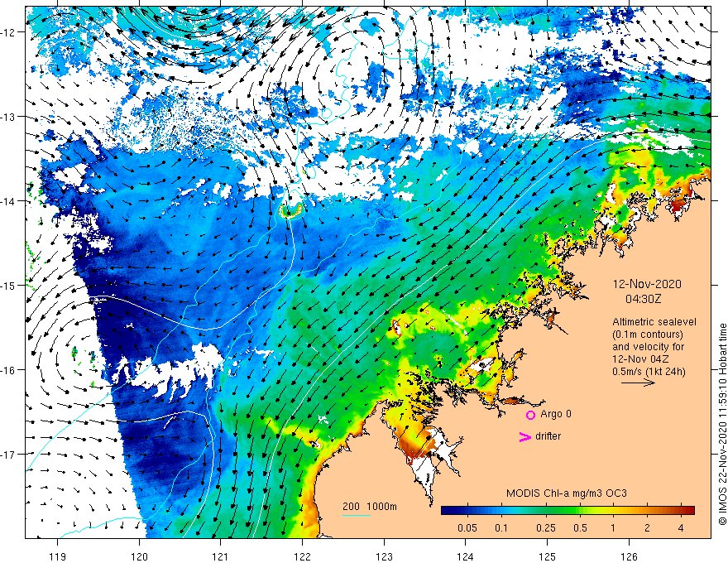Image resolution: width=728 pixels, height=563 pixels.
Task: Select the 'Argo 0' legend label
Action: 556,414
